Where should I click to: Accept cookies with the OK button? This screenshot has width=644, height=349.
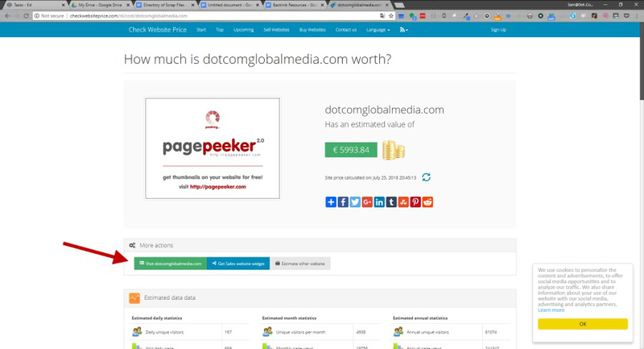(x=582, y=323)
